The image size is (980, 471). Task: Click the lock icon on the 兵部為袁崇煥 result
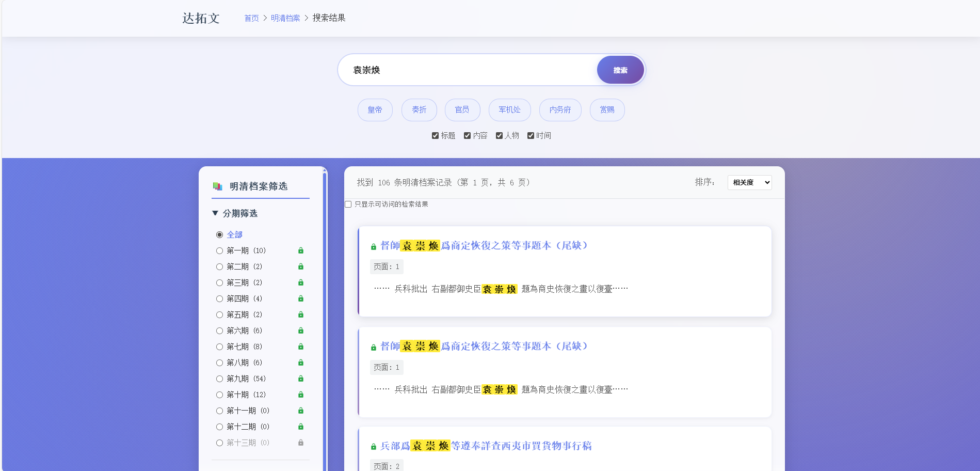click(x=373, y=446)
